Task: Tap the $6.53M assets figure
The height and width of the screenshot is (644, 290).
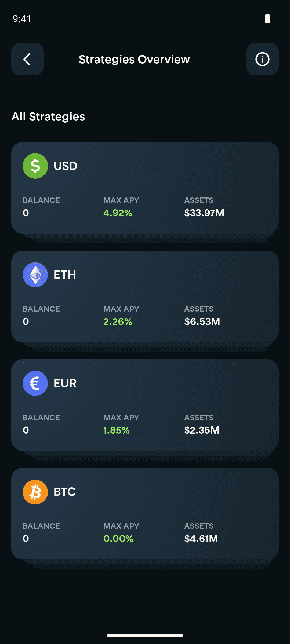Action: [x=202, y=321]
